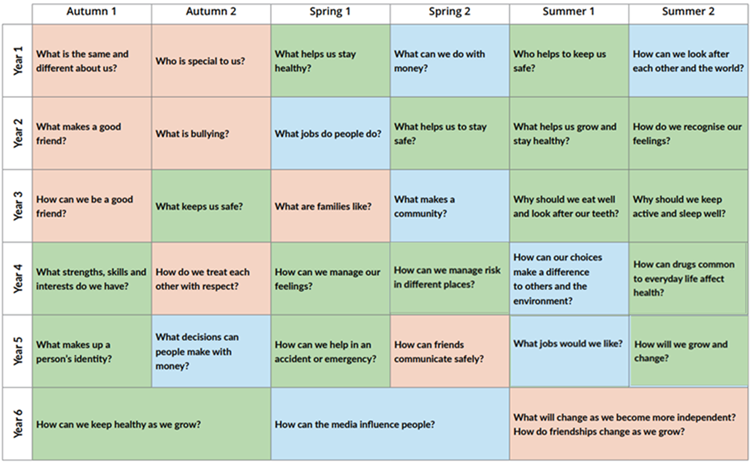Click the 'Who is special to us?' cell
This screenshot has height=462, width=752.
(211, 60)
